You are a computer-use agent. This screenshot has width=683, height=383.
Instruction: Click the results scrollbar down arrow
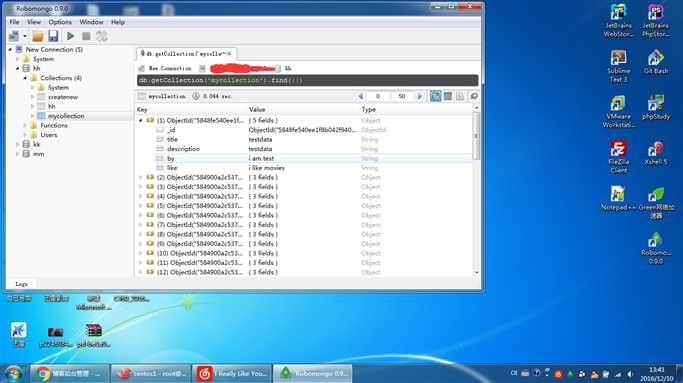[x=476, y=273]
